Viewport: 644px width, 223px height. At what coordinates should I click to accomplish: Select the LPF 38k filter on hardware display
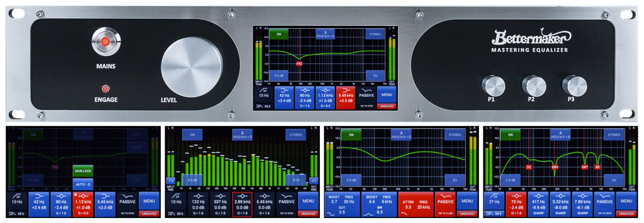pyautogui.click(x=263, y=106)
